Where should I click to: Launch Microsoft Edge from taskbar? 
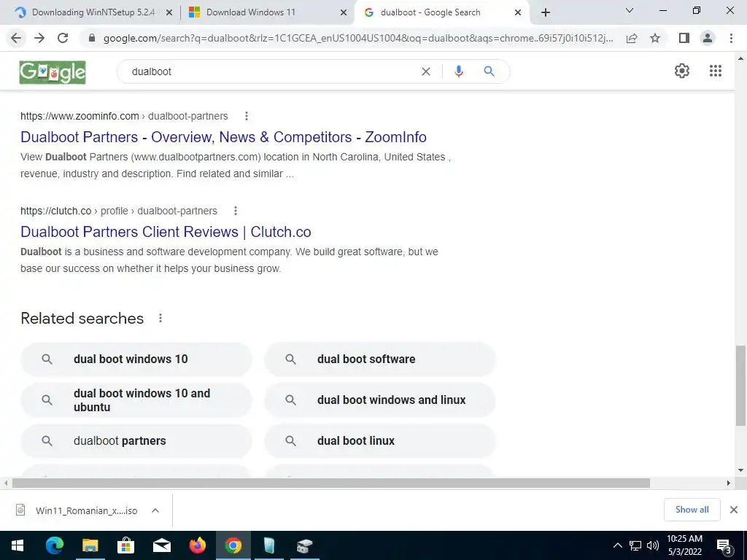pos(54,545)
